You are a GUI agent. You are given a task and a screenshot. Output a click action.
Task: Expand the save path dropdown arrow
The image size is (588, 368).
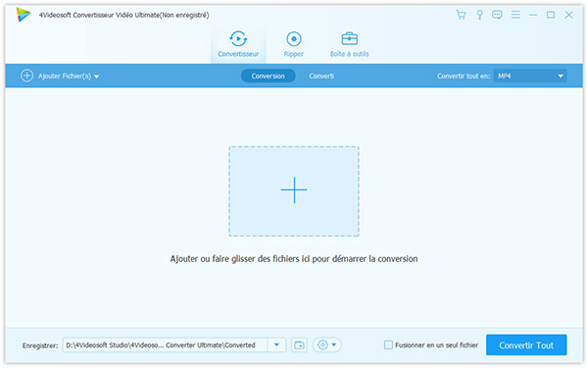(276, 345)
